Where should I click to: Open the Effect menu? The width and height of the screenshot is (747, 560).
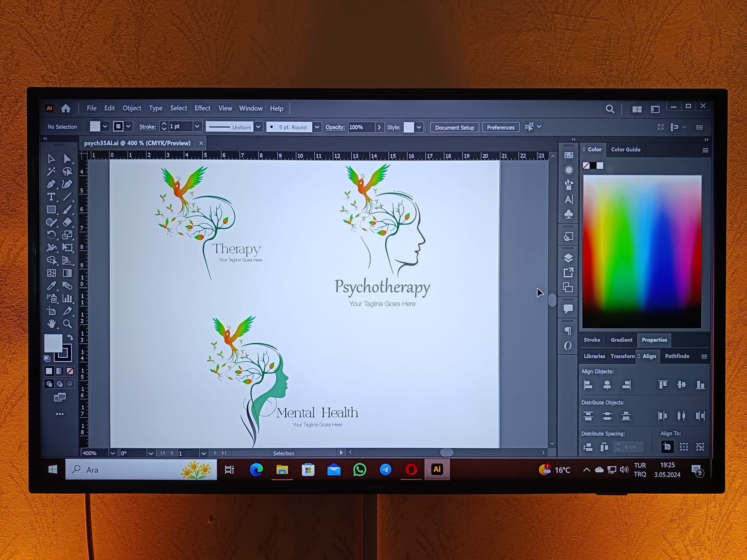point(202,108)
